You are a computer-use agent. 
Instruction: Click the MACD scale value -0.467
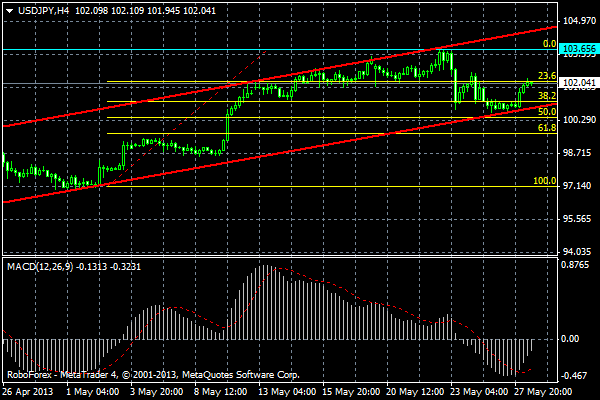point(573,376)
